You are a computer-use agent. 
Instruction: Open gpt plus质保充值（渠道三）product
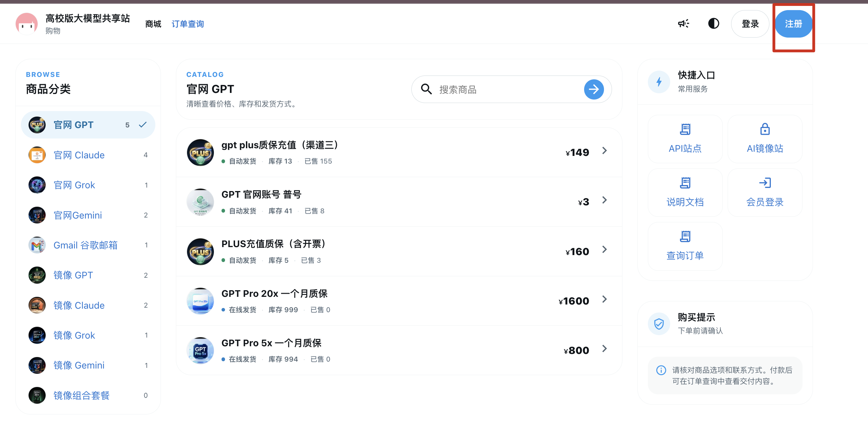coord(399,152)
